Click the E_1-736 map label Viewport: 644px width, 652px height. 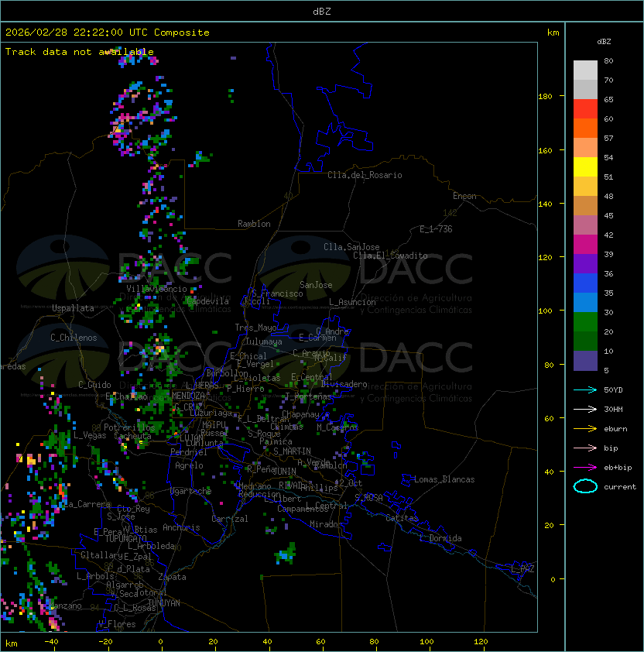coord(436,229)
